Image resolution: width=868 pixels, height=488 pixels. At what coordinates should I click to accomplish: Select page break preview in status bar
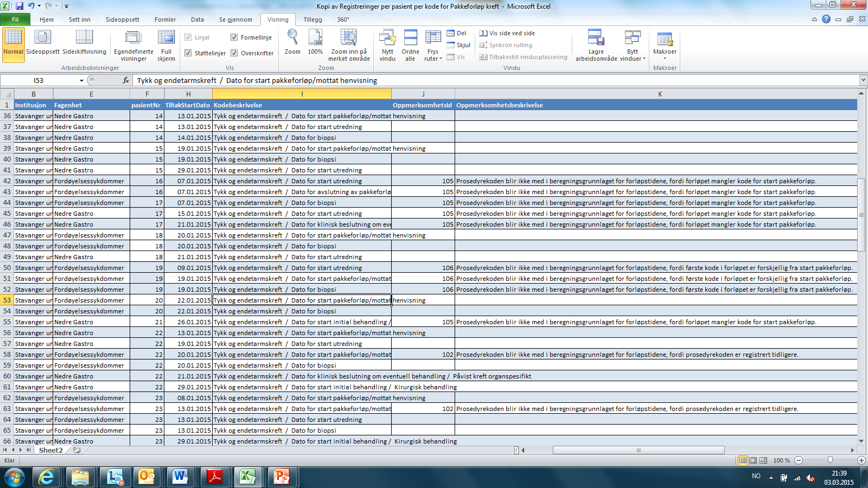pos(763,460)
